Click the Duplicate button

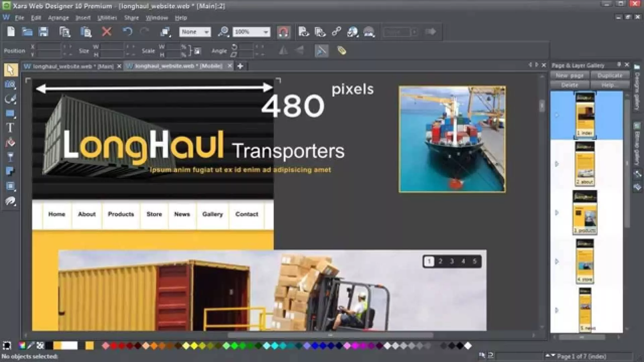pyautogui.click(x=609, y=75)
